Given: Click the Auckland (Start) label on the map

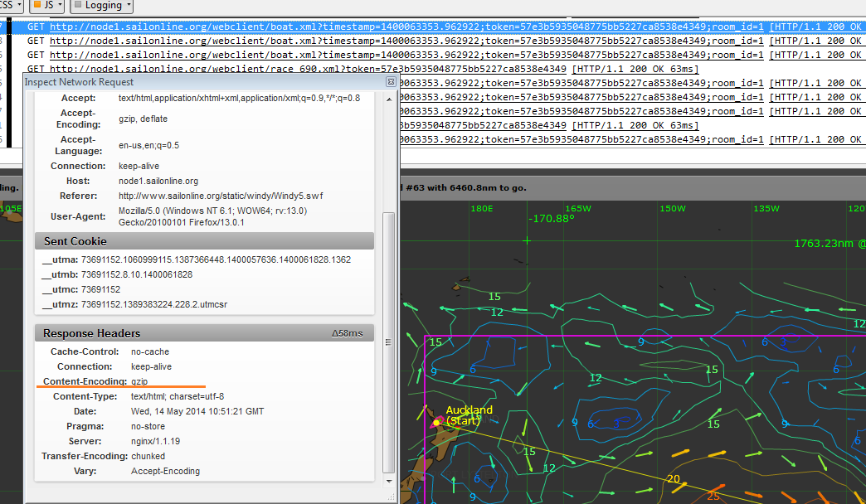Looking at the screenshot, I should 469,415.
